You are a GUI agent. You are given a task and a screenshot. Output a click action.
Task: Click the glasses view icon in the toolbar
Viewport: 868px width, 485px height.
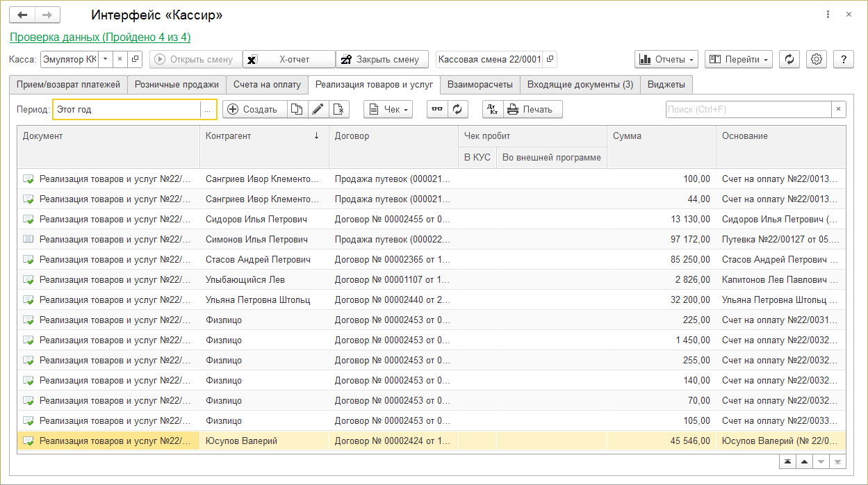(437, 109)
